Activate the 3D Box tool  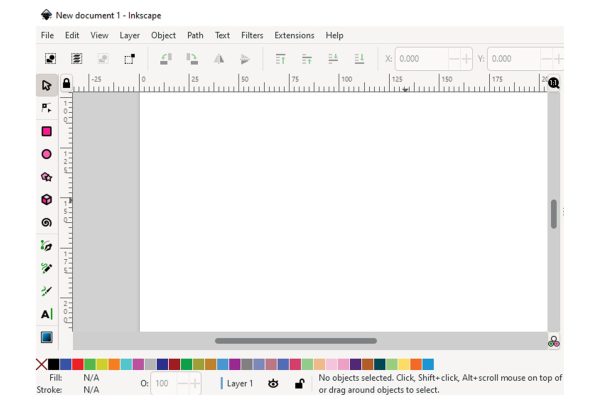(46, 200)
